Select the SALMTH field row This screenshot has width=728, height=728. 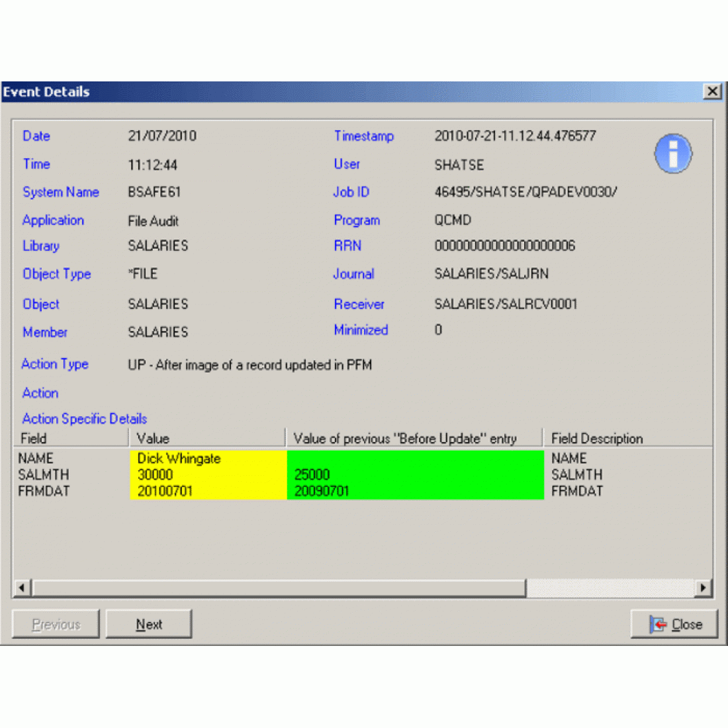44,475
